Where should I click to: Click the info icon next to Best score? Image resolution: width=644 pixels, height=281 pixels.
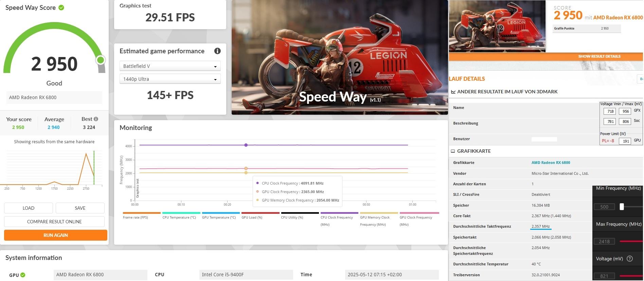pos(96,119)
